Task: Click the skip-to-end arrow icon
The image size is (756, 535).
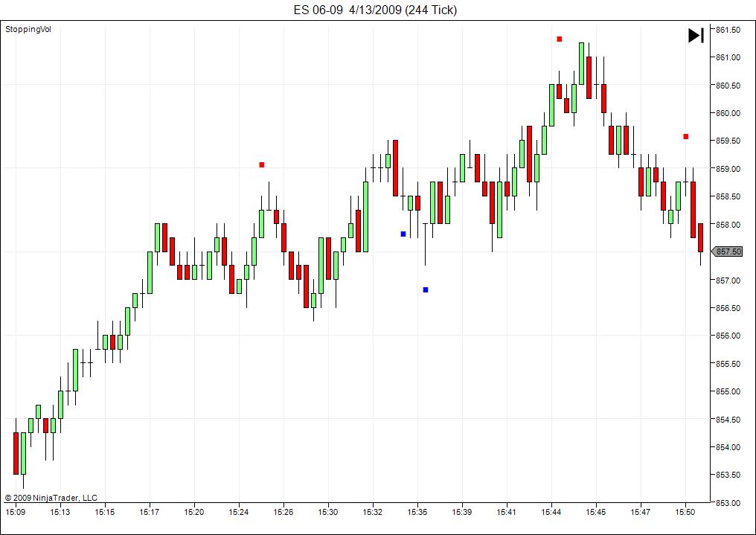Action: coord(696,35)
